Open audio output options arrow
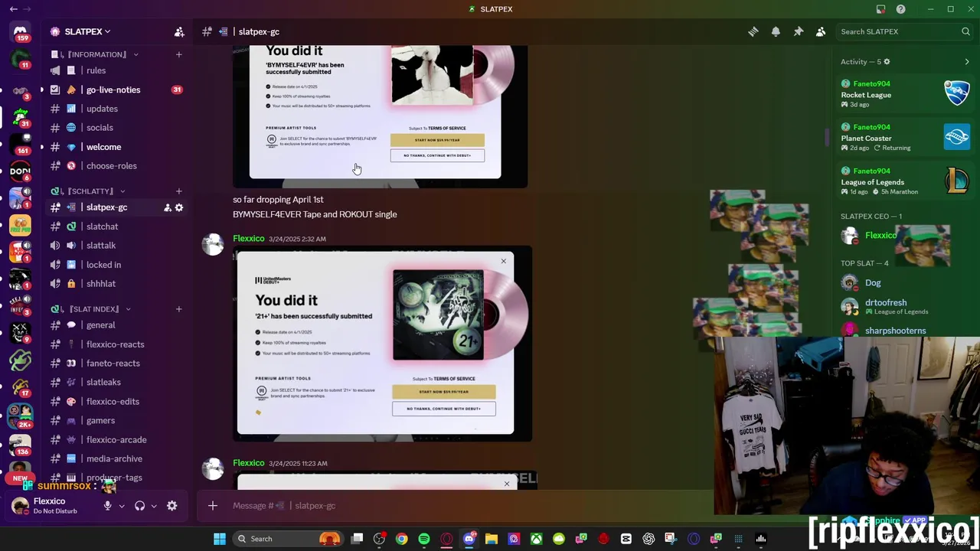The height and width of the screenshot is (551, 980). [153, 506]
